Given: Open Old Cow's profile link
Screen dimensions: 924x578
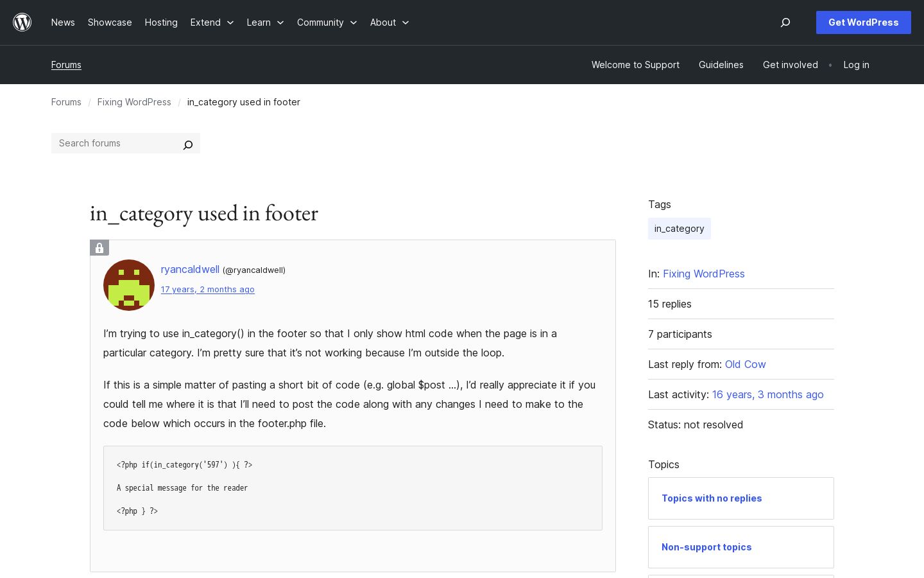Looking at the screenshot, I should (746, 364).
